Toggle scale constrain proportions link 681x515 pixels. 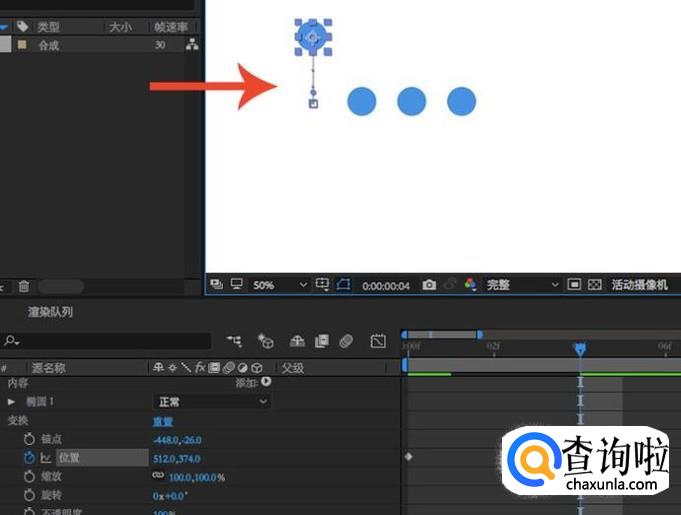coord(158,477)
